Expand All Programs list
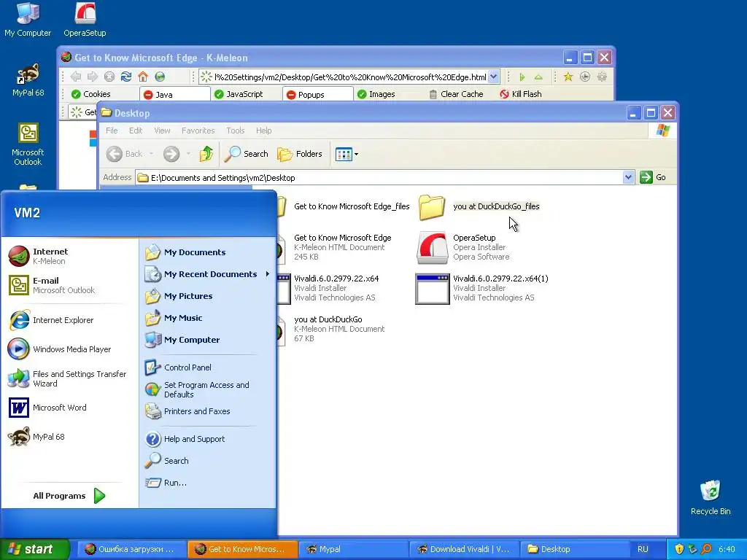The image size is (747, 560). tap(69, 496)
